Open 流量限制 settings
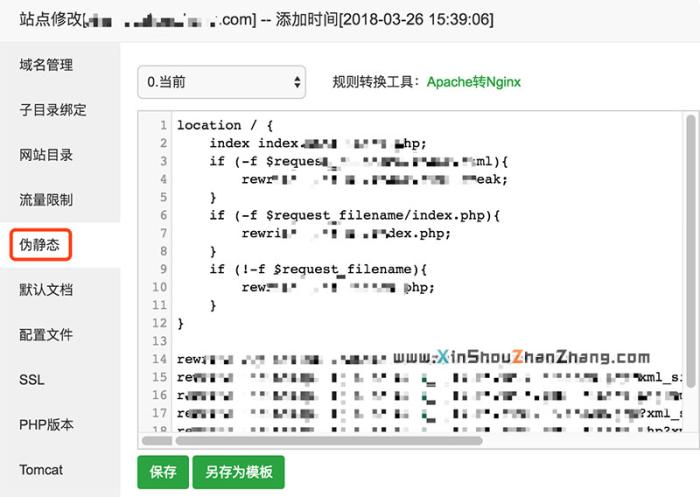The image size is (700, 497). [46, 200]
